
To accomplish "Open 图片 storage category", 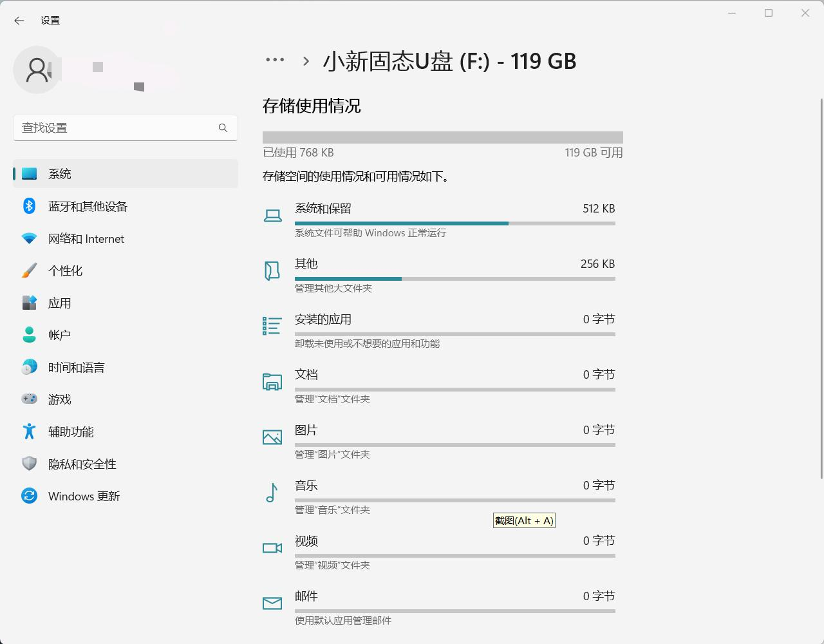I will (x=439, y=442).
